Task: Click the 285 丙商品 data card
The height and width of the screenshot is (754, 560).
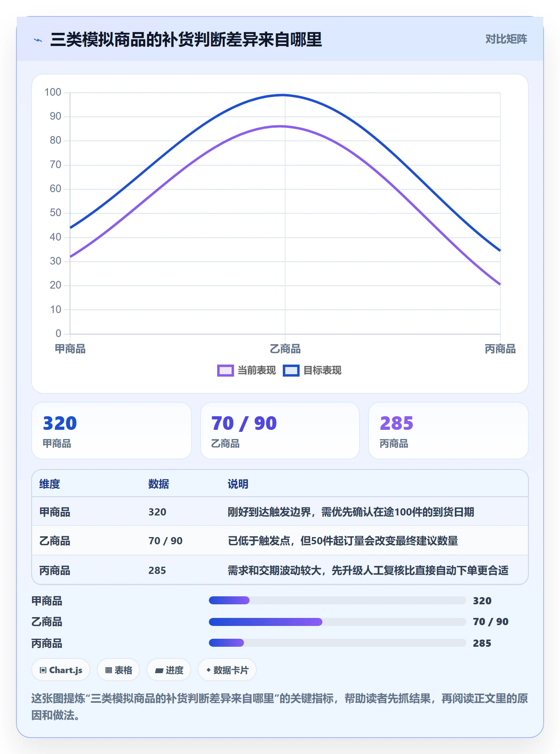Action: [x=448, y=431]
